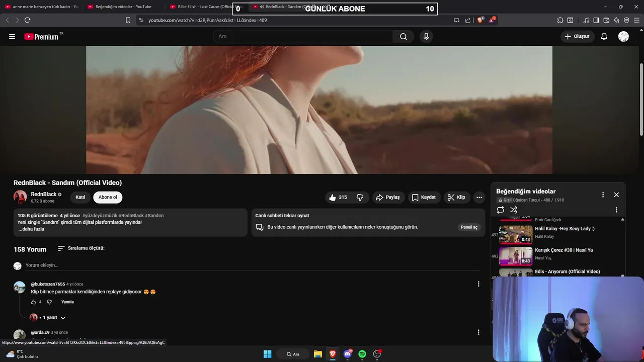Open Spotify from the taskbar
Screen dimensions: 644x362
pos(362,354)
